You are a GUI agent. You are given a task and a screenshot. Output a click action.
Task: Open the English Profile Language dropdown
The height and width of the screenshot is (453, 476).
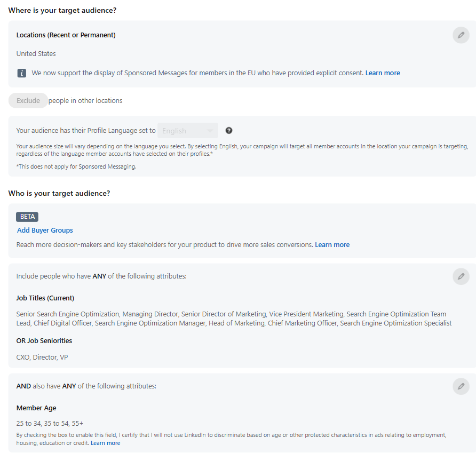coord(188,131)
